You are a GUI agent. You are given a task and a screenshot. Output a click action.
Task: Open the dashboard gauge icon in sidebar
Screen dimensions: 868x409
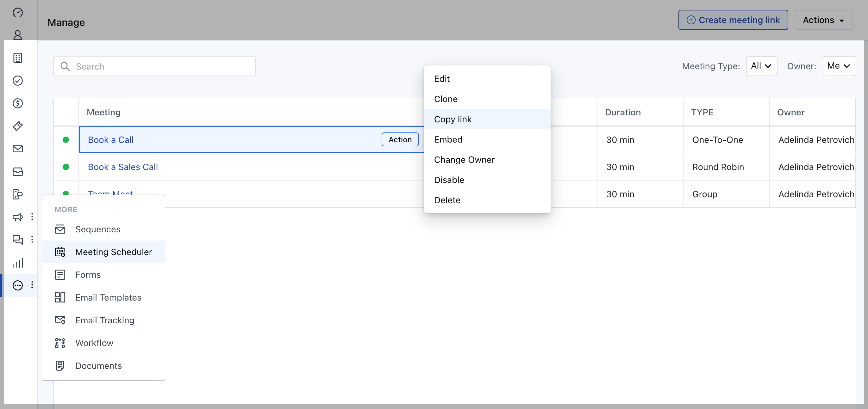point(17,12)
